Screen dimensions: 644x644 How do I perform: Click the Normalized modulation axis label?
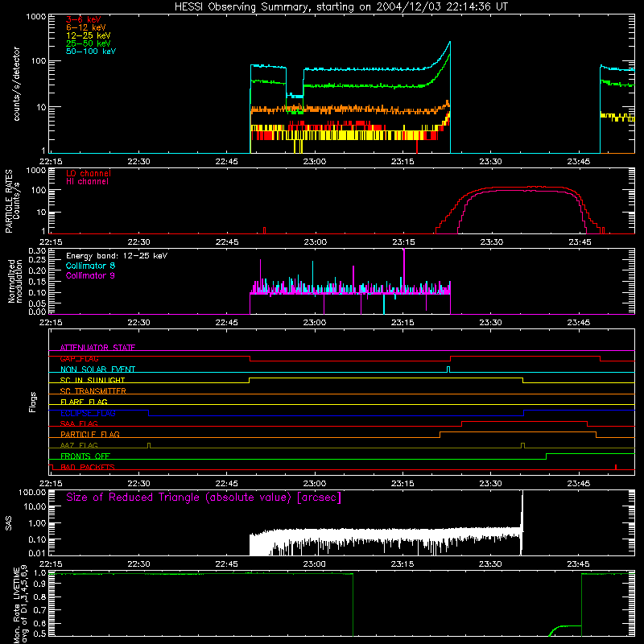pyautogui.click(x=15, y=281)
